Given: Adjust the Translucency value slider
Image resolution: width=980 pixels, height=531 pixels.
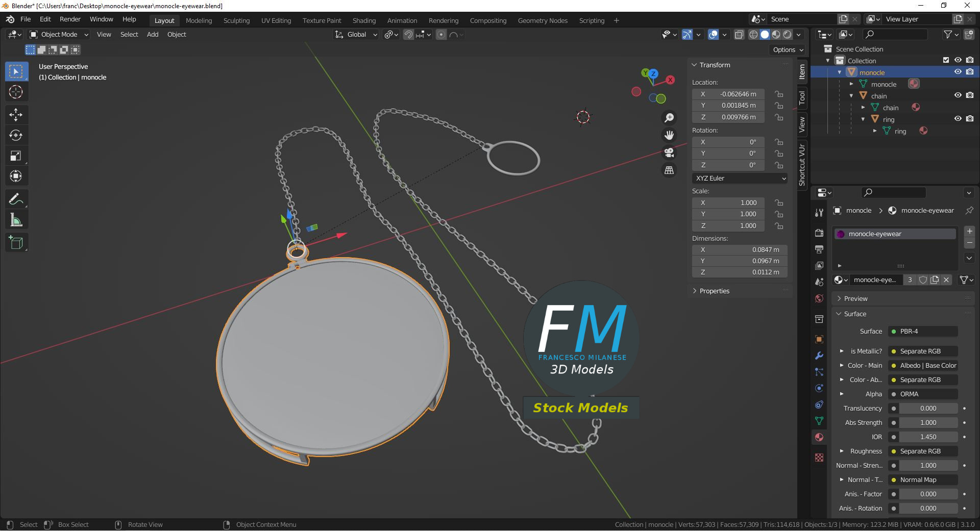Looking at the screenshot, I should (928, 409).
